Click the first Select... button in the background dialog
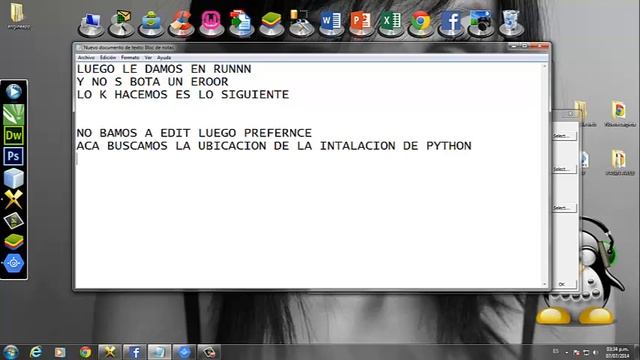Screen dimensions: 640x360 tap(564, 136)
